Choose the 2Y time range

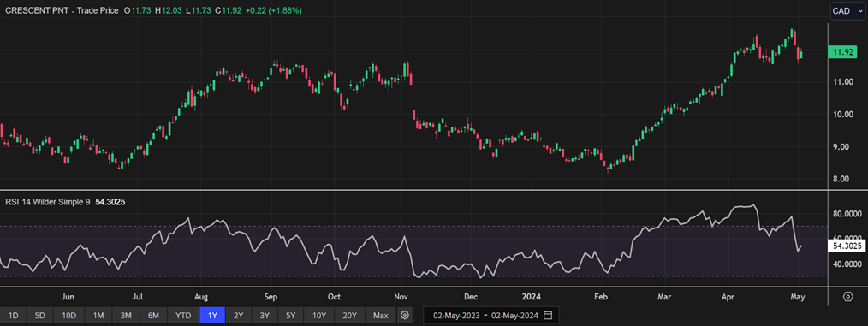(239, 316)
